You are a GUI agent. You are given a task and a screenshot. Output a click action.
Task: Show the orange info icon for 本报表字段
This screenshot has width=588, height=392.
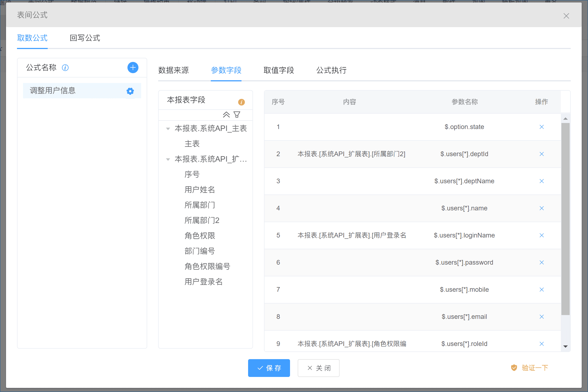241,102
